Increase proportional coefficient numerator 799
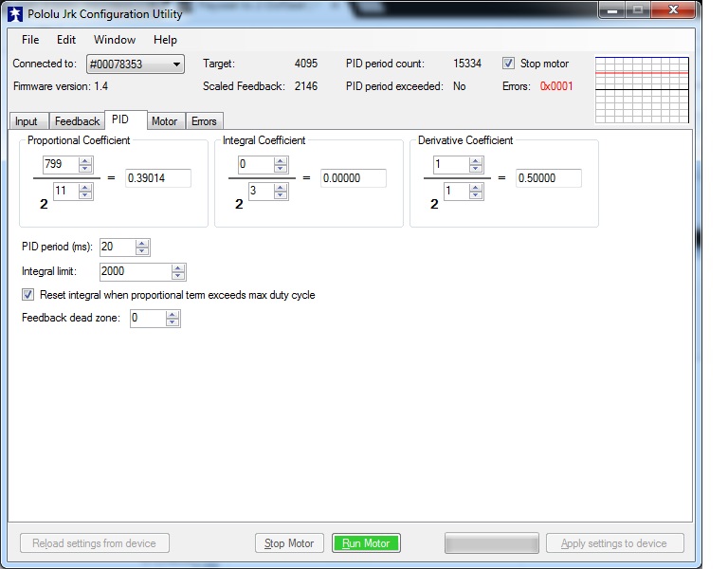728x569 pixels. (x=85, y=160)
